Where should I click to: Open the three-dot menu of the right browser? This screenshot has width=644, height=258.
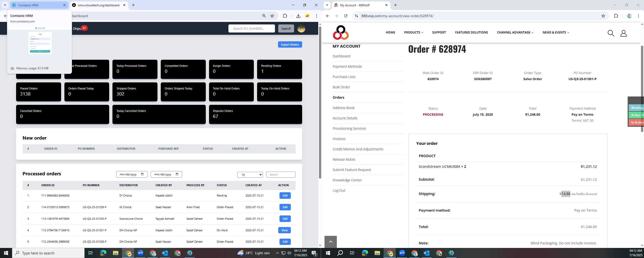coord(638,16)
